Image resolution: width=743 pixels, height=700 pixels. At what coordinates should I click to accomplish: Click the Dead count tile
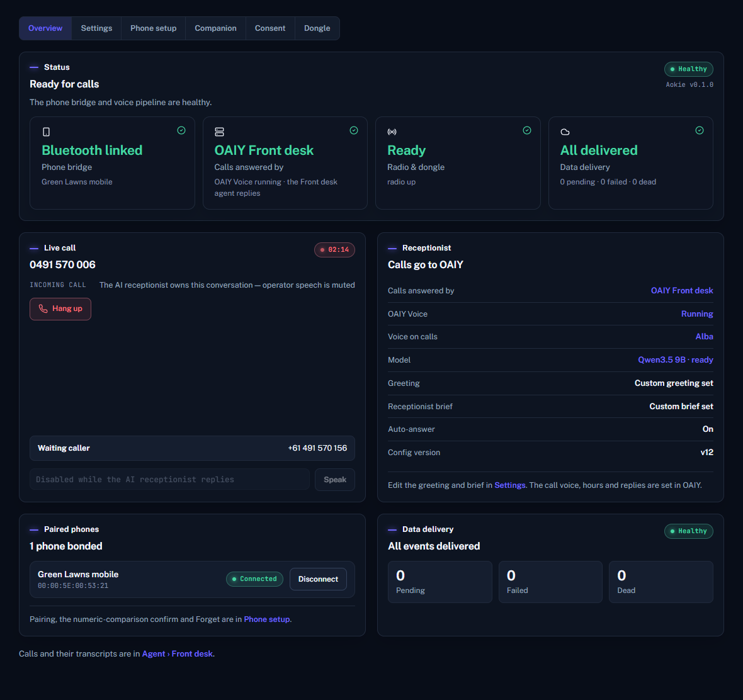pyautogui.click(x=661, y=582)
